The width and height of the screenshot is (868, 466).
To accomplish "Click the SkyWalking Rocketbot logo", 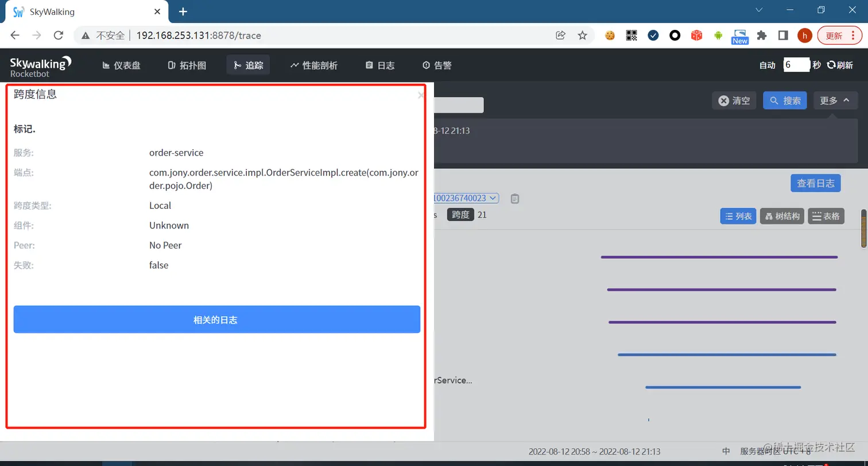I will pyautogui.click(x=41, y=65).
